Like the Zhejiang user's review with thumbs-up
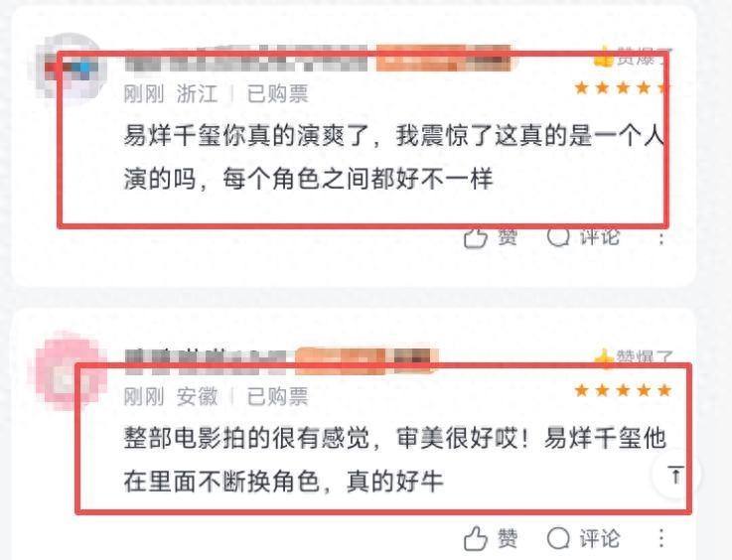 pos(491,237)
